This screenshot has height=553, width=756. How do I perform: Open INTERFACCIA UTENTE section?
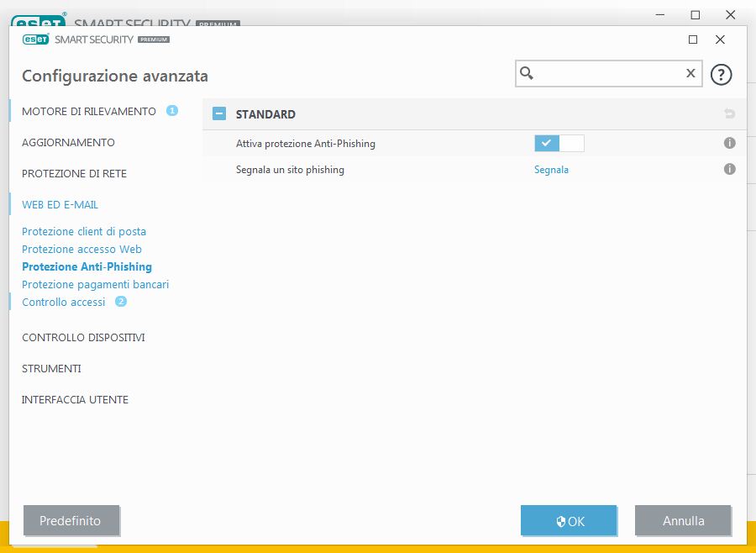pos(75,399)
